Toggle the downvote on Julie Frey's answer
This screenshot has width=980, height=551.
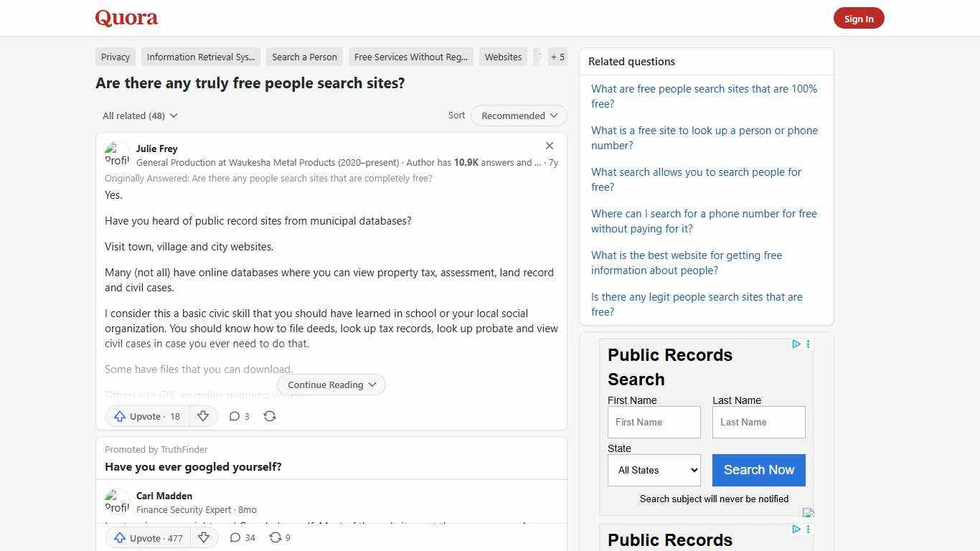pos(203,416)
